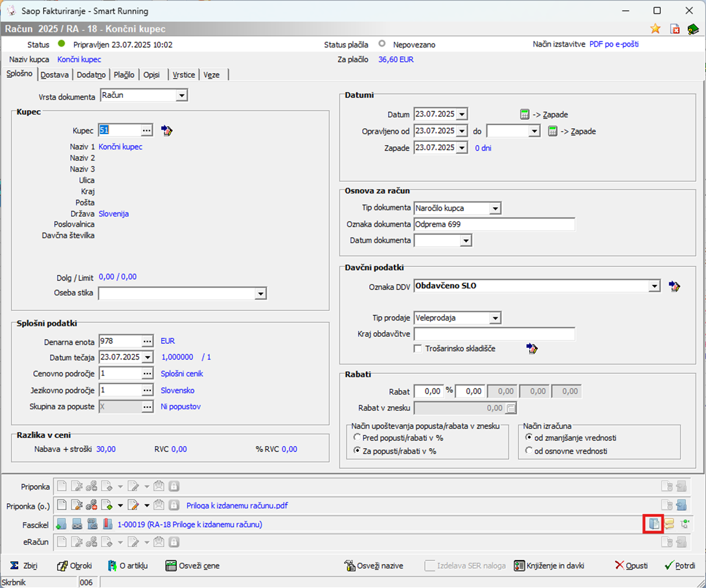The width and height of the screenshot is (706, 588).
Task: Enable the Trošarinsko skladišče checkbox
Action: pyautogui.click(x=418, y=348)
